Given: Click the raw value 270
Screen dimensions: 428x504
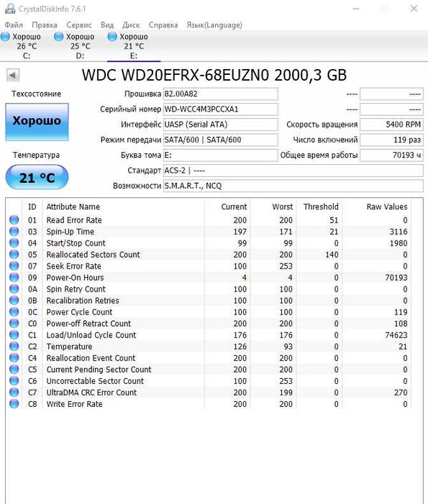Looking at the screenshot, I should tap(401, 392).
